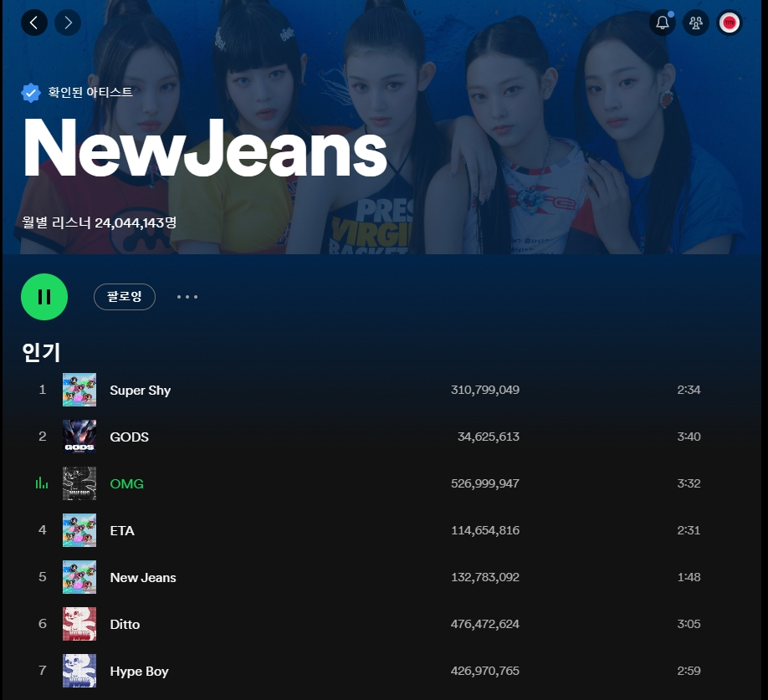This screenshot has height=700, width=768.
Task: Select the ETA track title
Action: (122, 530)
